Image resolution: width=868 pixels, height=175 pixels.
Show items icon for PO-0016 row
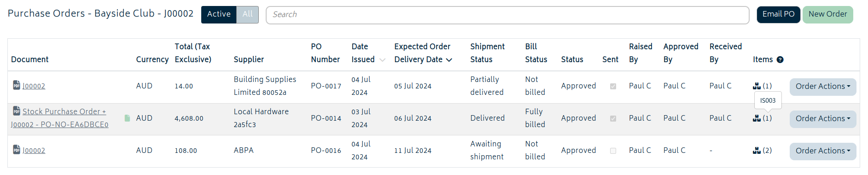click(757, 151)
